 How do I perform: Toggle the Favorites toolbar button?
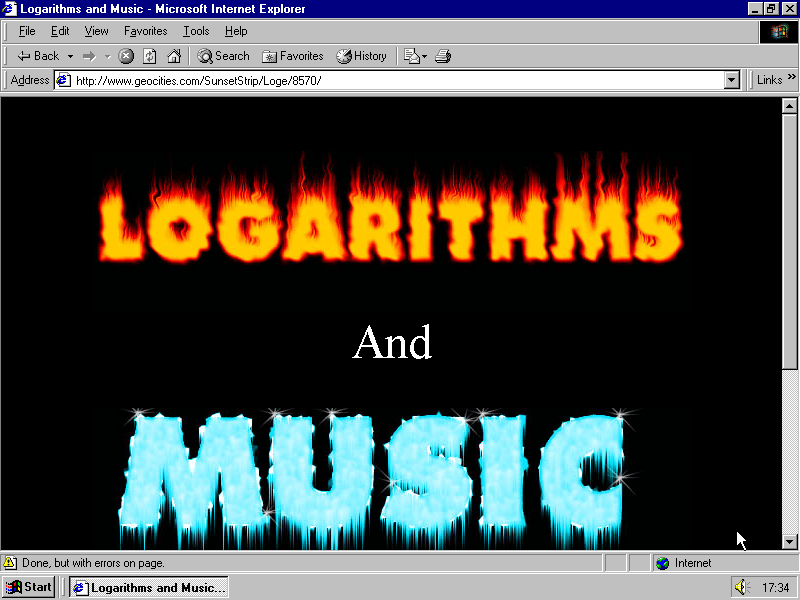click(293, 56)
